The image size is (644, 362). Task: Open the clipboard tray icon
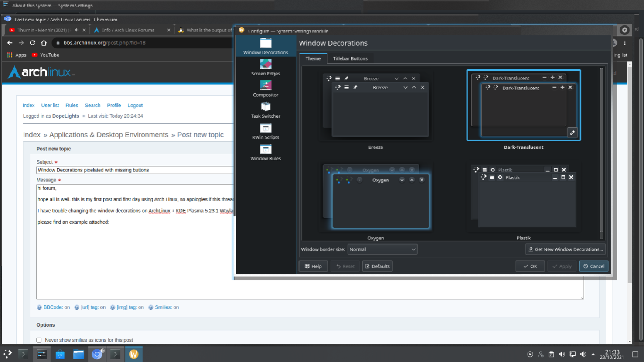coord(551,354)
